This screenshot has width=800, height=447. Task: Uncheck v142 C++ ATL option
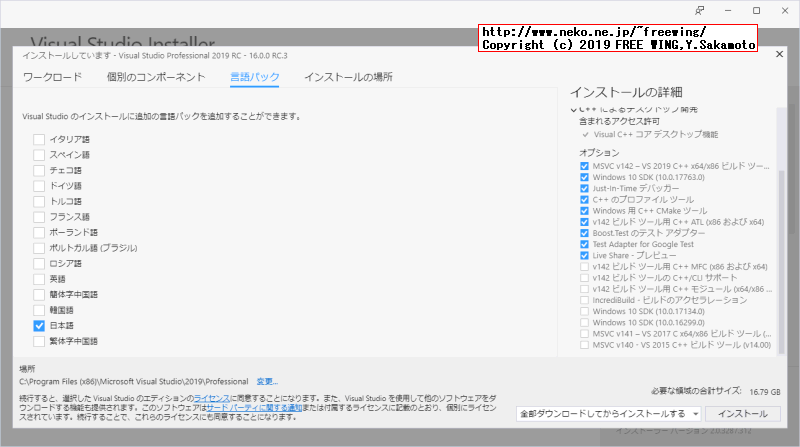coord(584,222)
